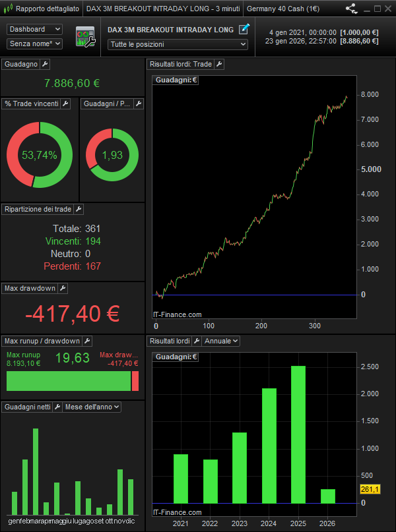Screen dimensions: 396x532
Task: Open wrench settings for Max runup / drawdown
Action: pos(86,341)
